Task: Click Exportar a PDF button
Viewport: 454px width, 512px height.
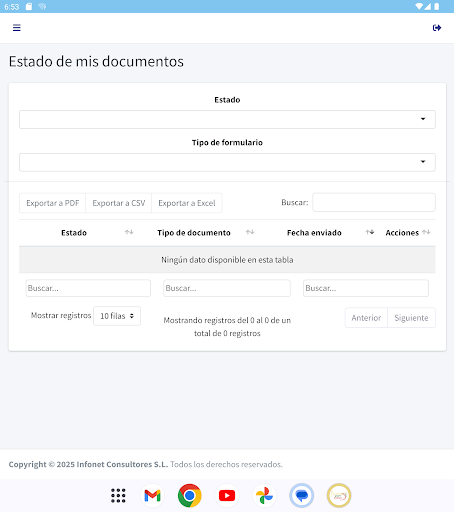Action: coord(53,203)
